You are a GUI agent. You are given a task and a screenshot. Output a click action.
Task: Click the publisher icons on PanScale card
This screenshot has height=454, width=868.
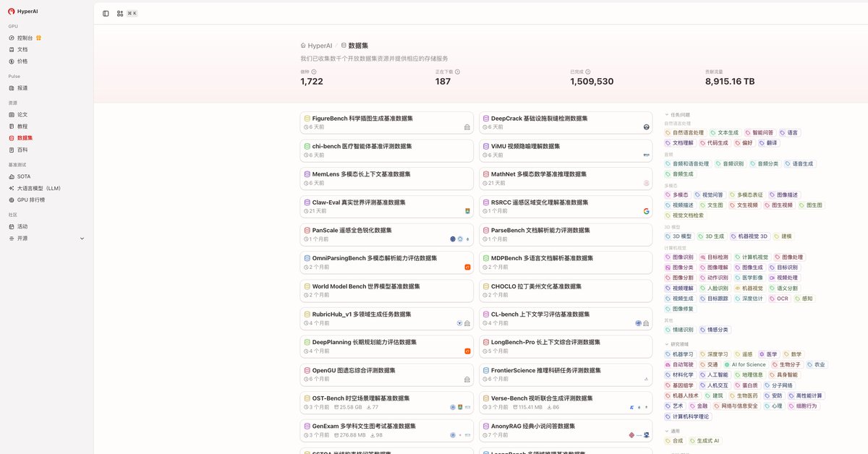pos(460,239)
